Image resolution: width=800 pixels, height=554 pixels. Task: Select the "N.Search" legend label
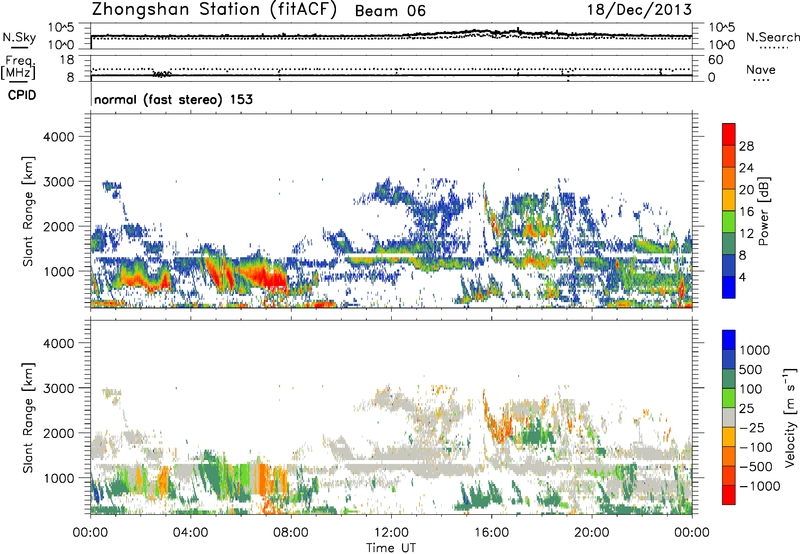tap(773, 37)
